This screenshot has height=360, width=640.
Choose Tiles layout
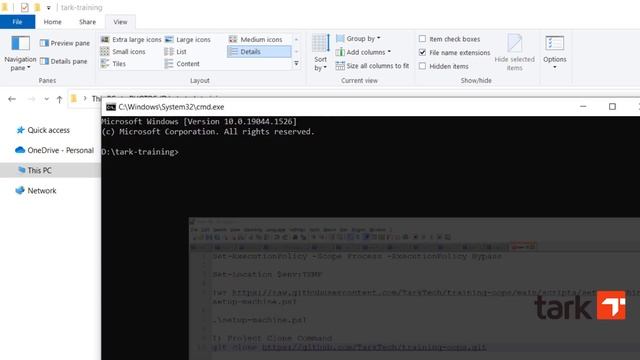pos(113,64)
